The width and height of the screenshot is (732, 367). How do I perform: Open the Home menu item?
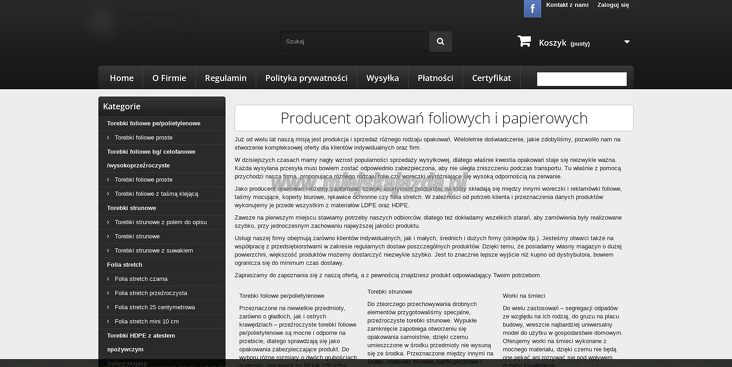click(x=122, y=78)
